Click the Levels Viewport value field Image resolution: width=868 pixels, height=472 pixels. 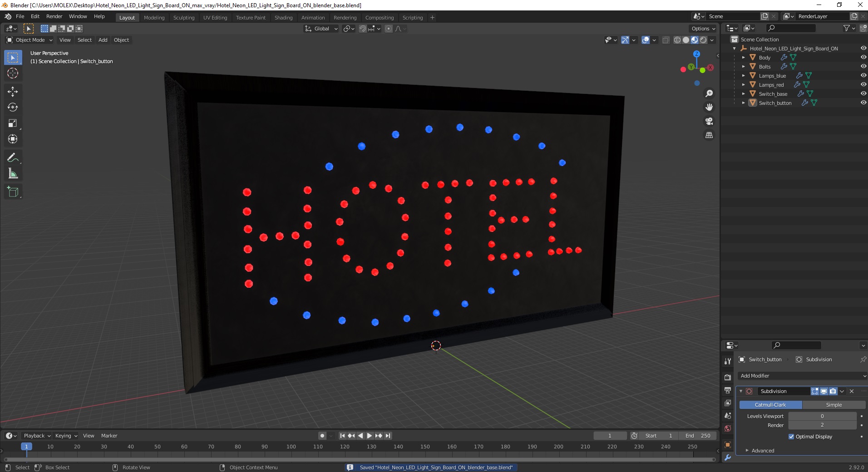coord(822,416)
